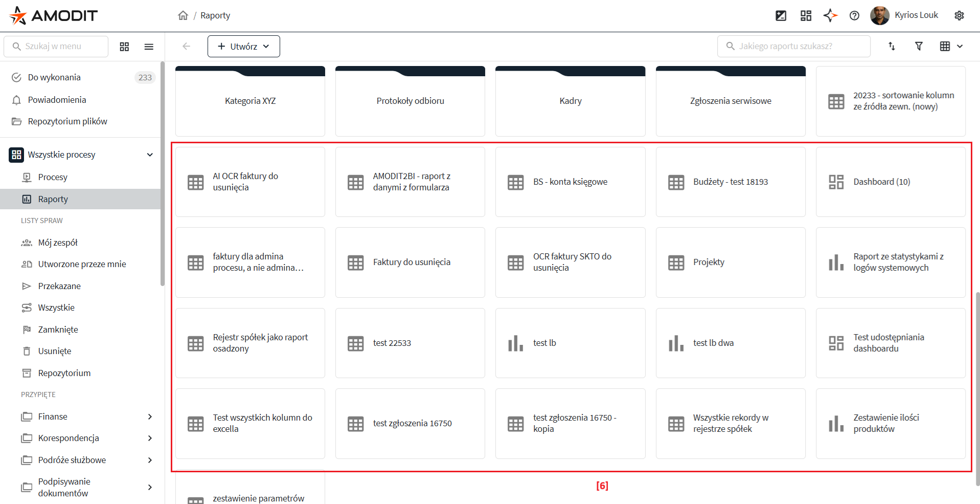Click the report search field
Image resolution: width=980 pixels, height=504 pixels.
[793, 47]
